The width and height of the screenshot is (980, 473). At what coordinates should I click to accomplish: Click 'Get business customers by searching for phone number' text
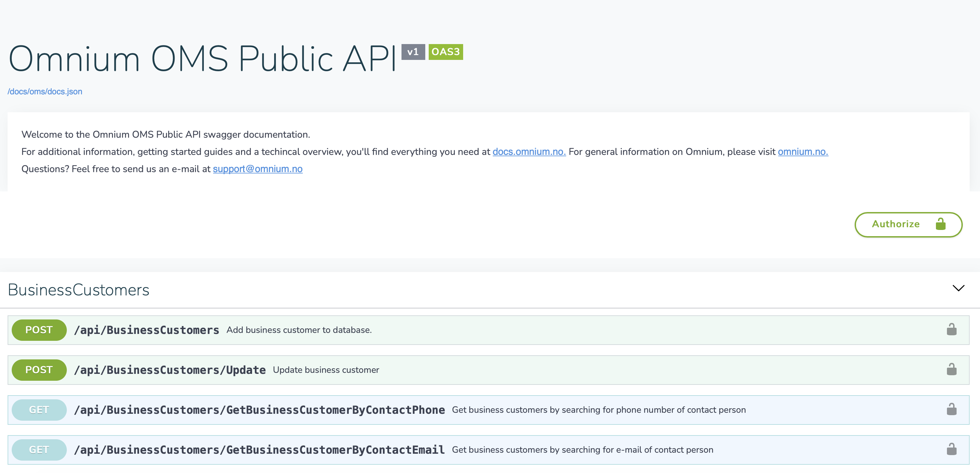coord(598,410)
